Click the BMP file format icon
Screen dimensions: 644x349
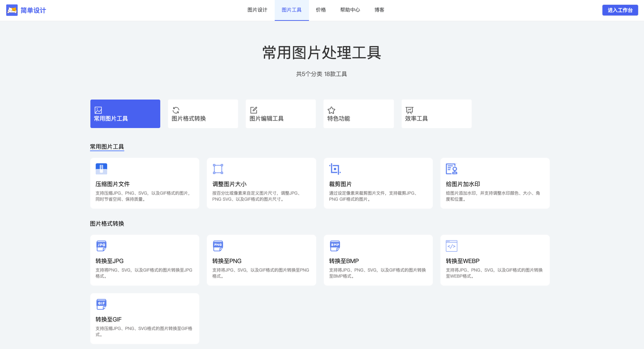(335, 246)
